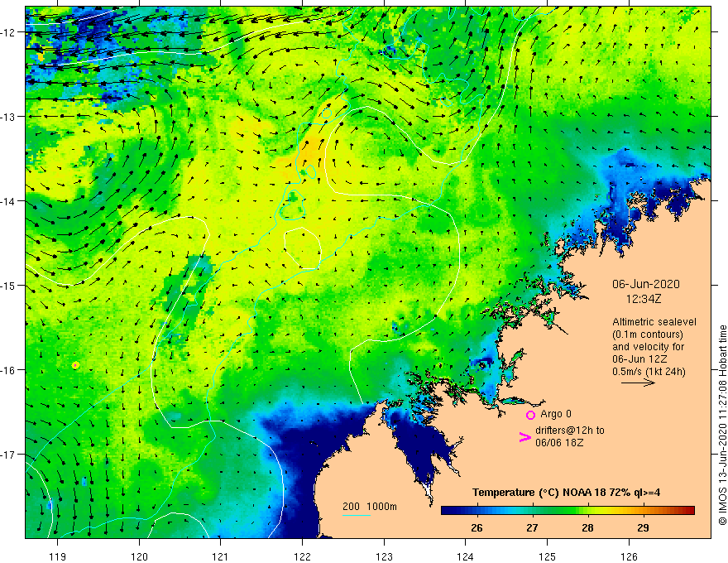The image size is (728, 563).
Task: Click the magenta Argo circle legend symbol
Action: click(530, 415)
